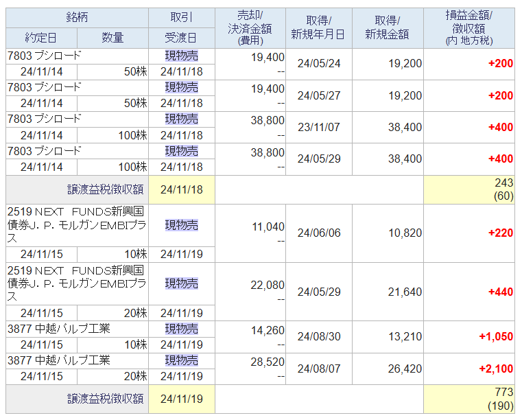Viewport: 522px width, 420px height.
Task: Click the 取得/新規金額 header
Action: point(388,27)
